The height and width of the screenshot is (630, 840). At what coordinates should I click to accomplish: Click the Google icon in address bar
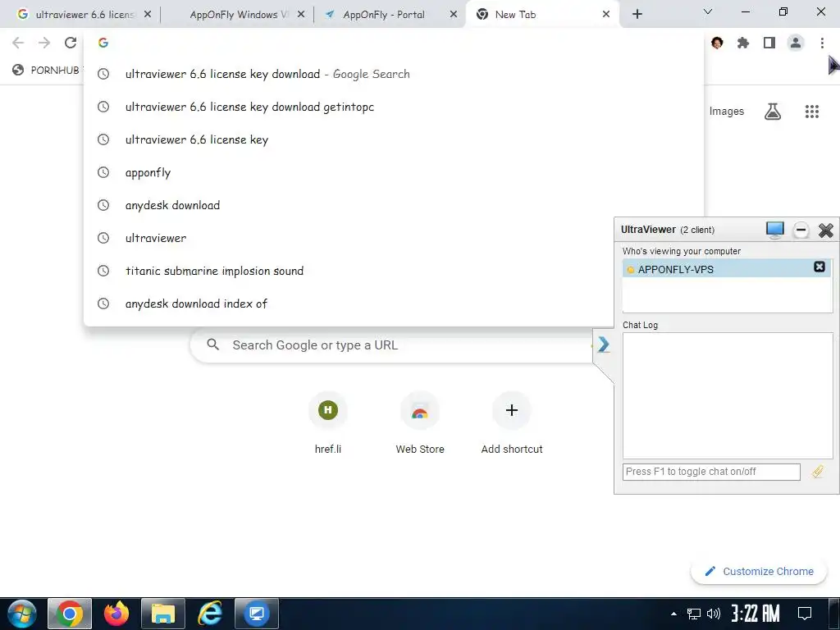pos(103,43)
